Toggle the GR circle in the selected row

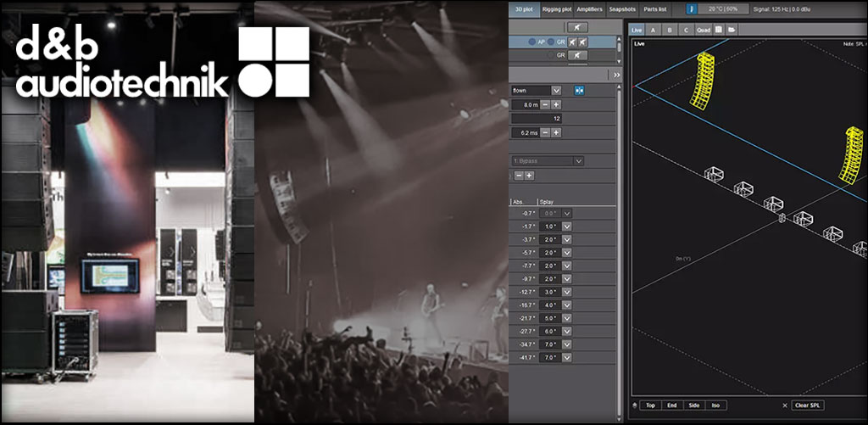coord(551,42)
